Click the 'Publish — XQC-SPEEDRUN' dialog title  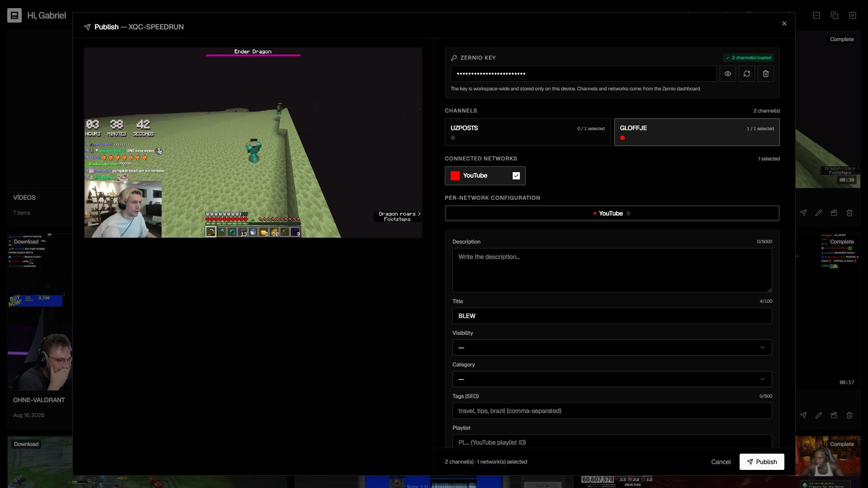point(139,27)
